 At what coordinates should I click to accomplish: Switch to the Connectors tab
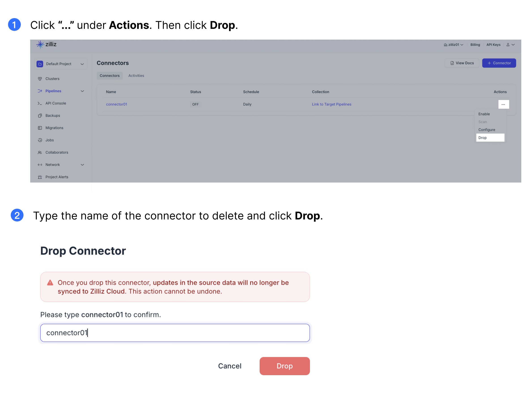pos(110,76)
